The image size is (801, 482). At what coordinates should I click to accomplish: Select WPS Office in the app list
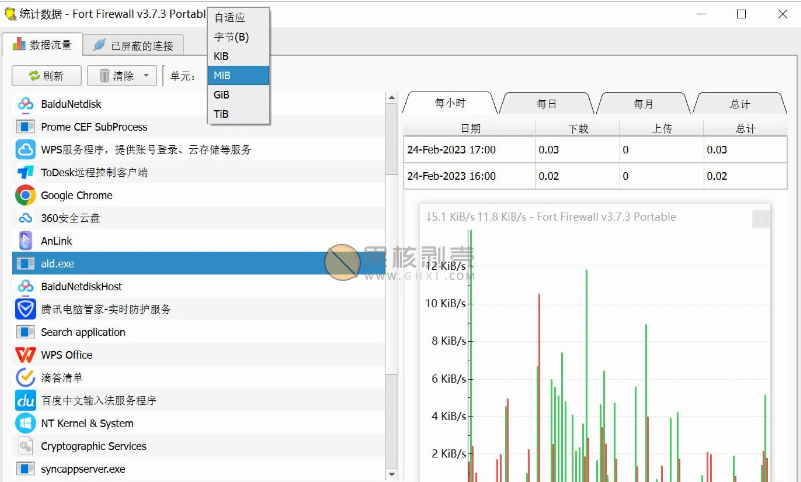198,355
